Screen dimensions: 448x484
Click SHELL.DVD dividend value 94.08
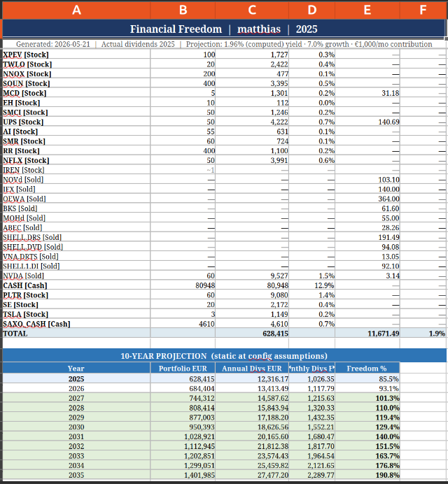[367, 247]
